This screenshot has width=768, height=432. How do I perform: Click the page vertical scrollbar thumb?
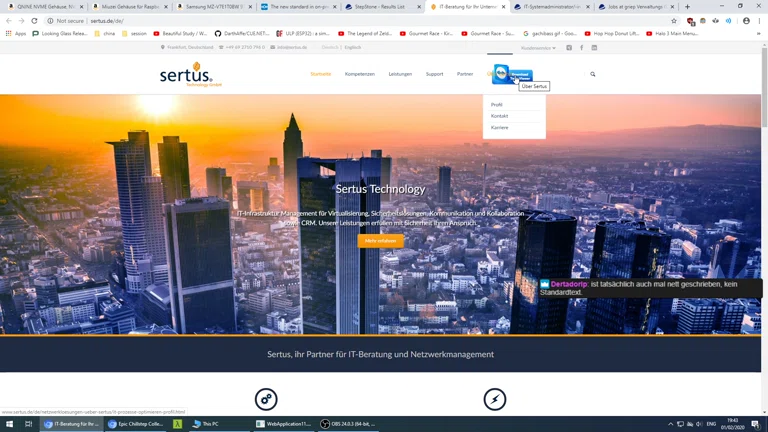pyautogui.click(x=764, y=88)
